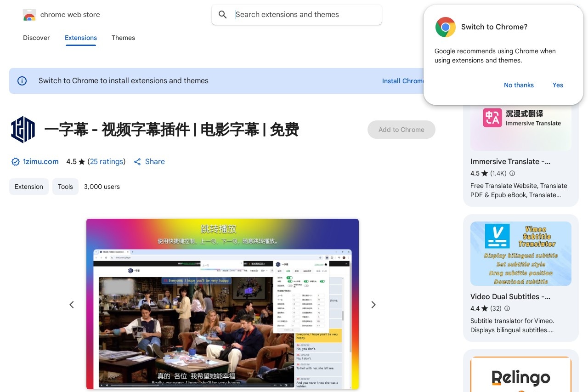Click '3,000 users' text
The image size is (588, 392).
[102, 187]
